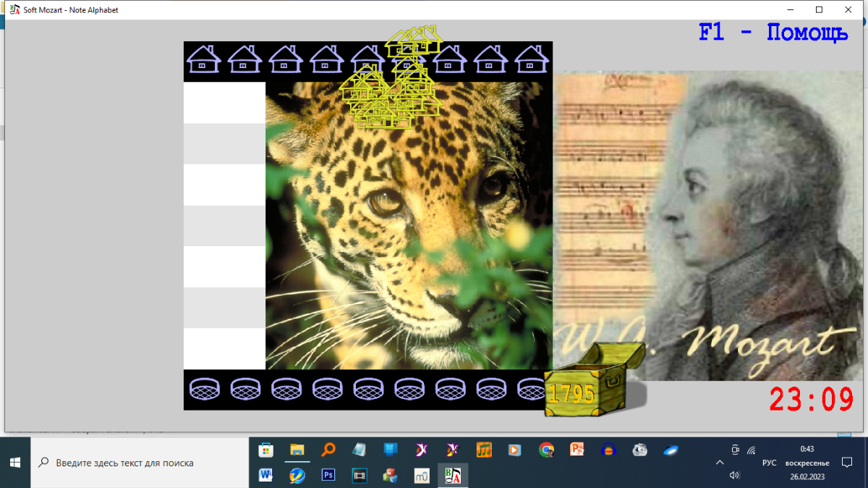868x488 pixels.
Task: Open Microsoft Store from the taskbar
Action: (x=265, y=450)
